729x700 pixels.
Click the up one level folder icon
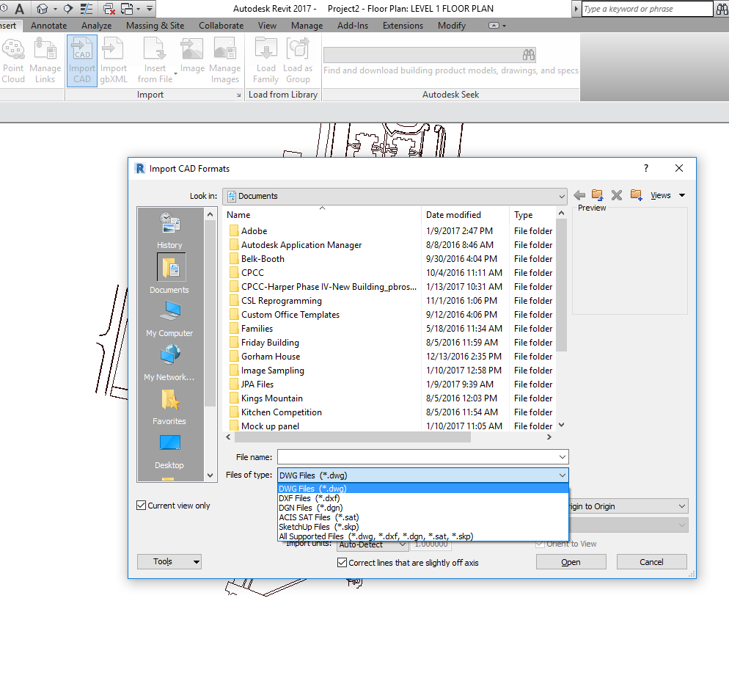click(x=598, y=195)
